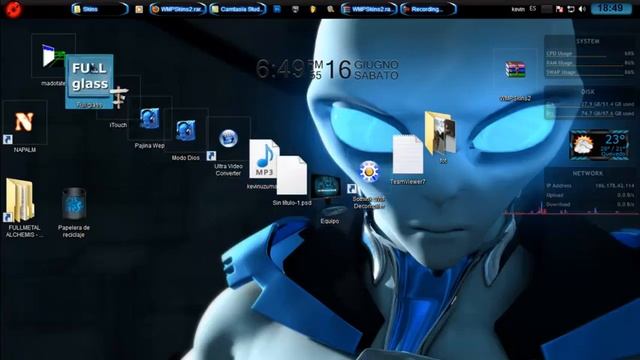Click the ES language indicator
640x360 pixels.
pyautogui.click(x=533, y=9)
